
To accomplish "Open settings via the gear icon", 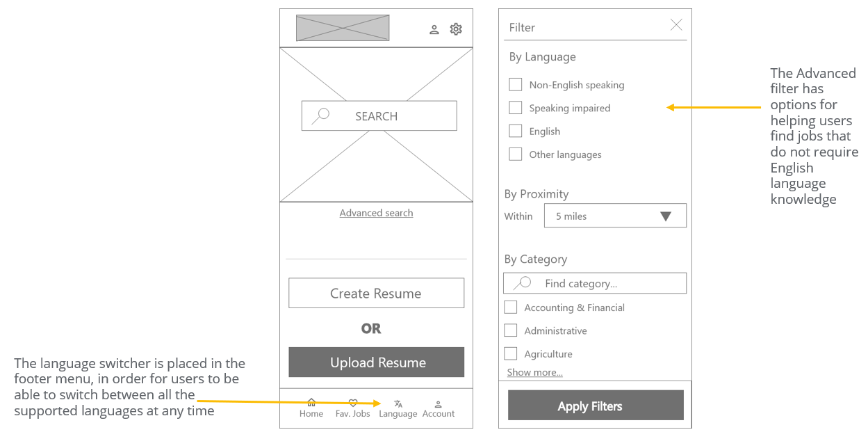I will pos(456,29).
